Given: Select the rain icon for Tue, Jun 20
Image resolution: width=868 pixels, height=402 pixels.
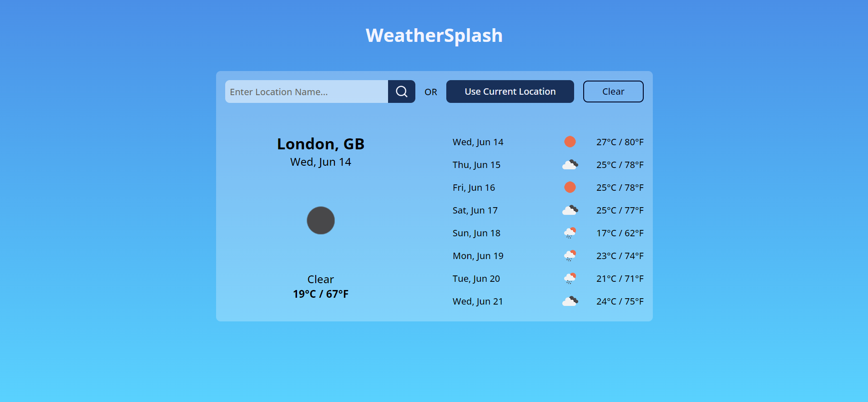Looking at the screenshot, I should pyautogui.click(x=570, y=278).
